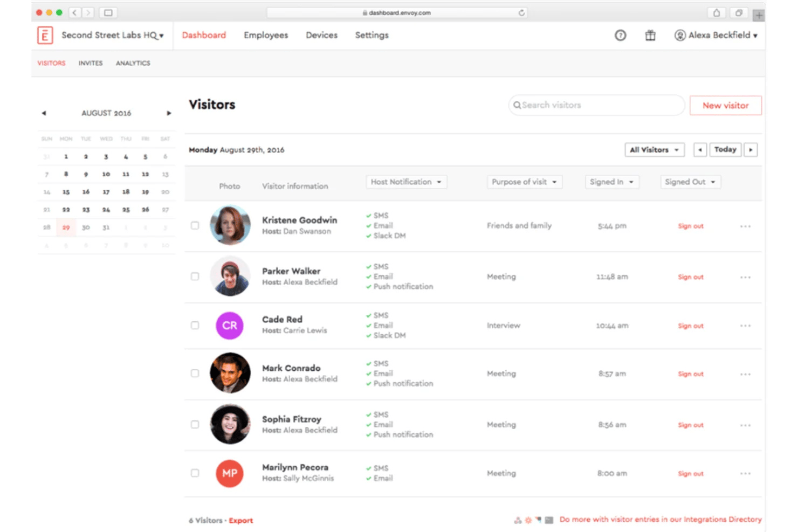This screenshot has width=798, height=532.
Task: Expand Purpose of visit dropdown
Action: (x=525, y=182)
